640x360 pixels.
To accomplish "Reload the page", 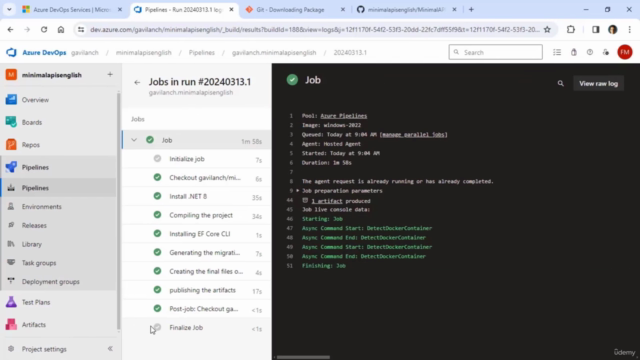I will click(44, 29).
